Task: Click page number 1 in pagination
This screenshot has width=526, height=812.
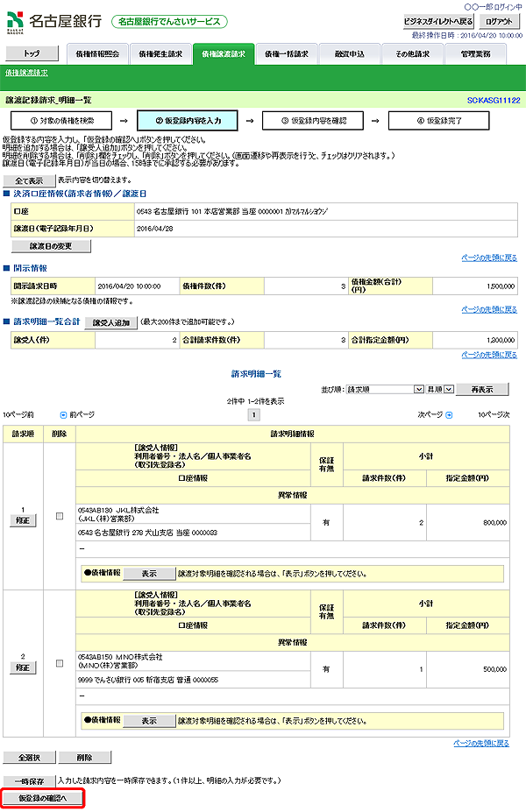Action: pyautogui.click(x=254, y=415)
